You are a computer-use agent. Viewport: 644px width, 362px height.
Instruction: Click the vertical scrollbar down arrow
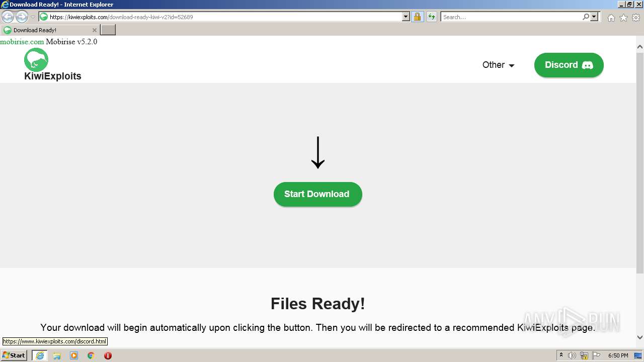click(640, 337)
